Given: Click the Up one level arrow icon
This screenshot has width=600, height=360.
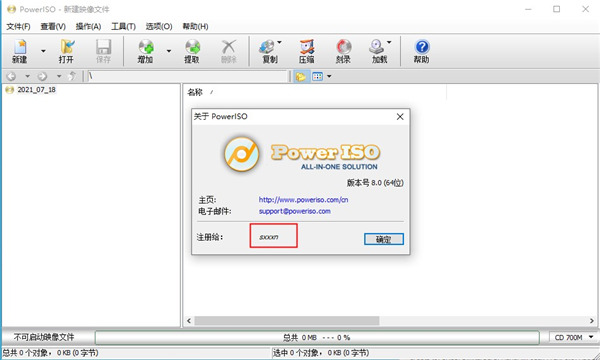Looking at the screenshot, I should [72, 77].
